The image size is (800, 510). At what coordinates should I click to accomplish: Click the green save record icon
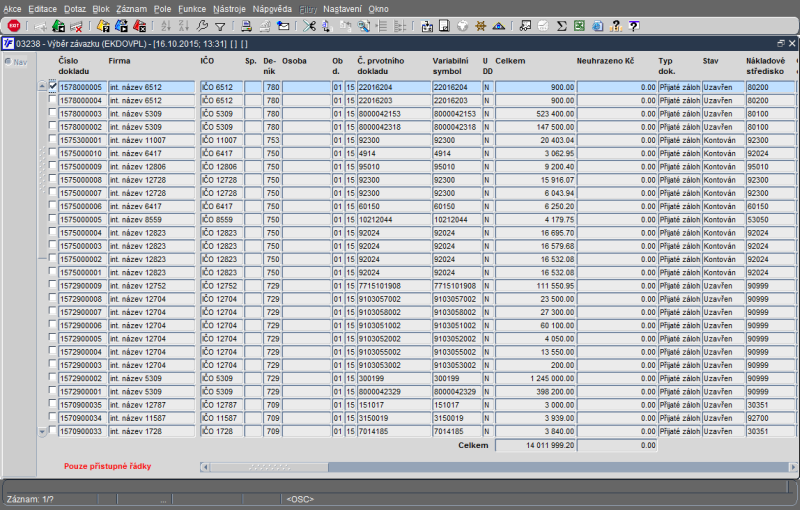tap(58, 26)
